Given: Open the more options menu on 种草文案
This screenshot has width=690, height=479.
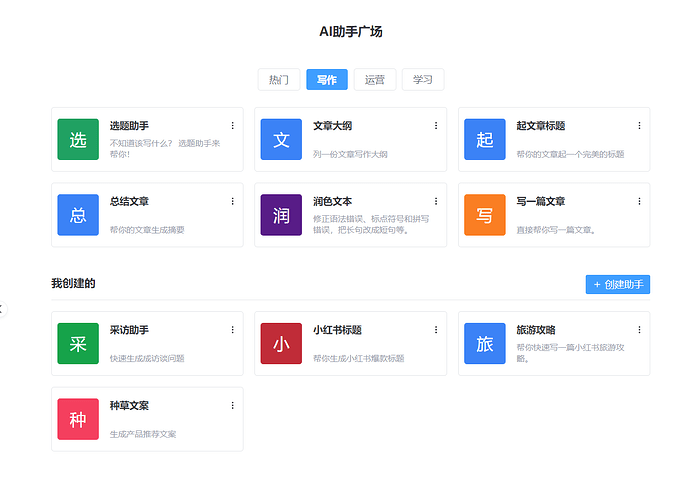Looking at the screenshot, I should coord(233,405).
